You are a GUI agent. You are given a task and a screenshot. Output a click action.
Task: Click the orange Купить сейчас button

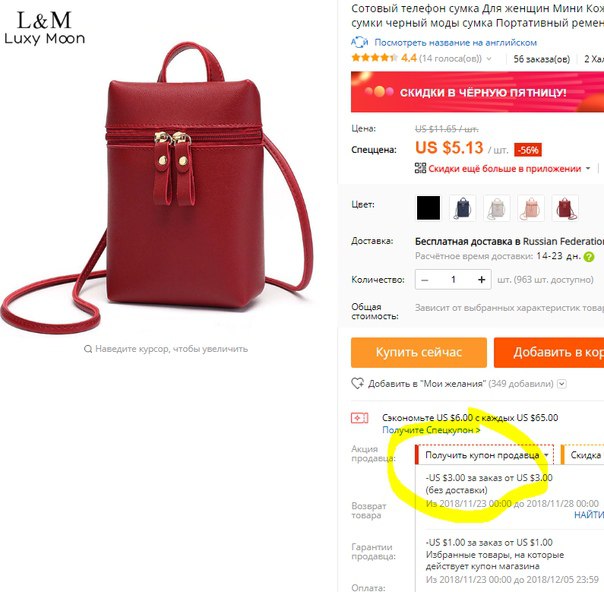tap(419, 352)
